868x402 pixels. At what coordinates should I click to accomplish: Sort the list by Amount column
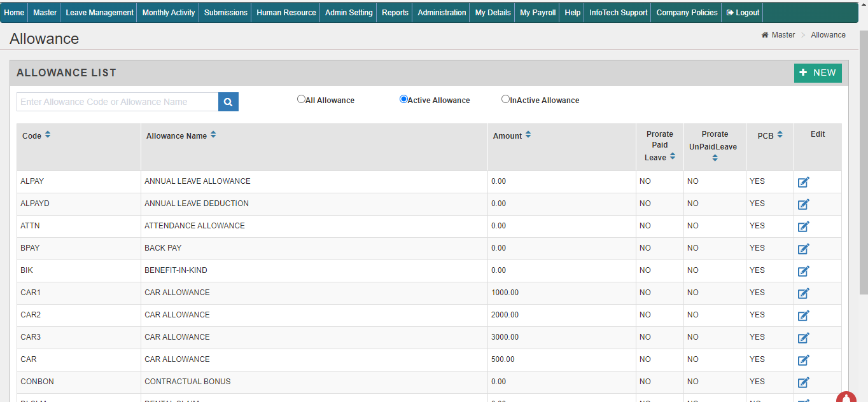(528, 135)
